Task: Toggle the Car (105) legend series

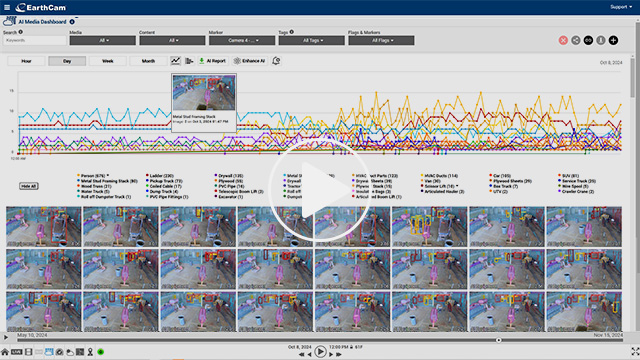Action: pos(500,176)
